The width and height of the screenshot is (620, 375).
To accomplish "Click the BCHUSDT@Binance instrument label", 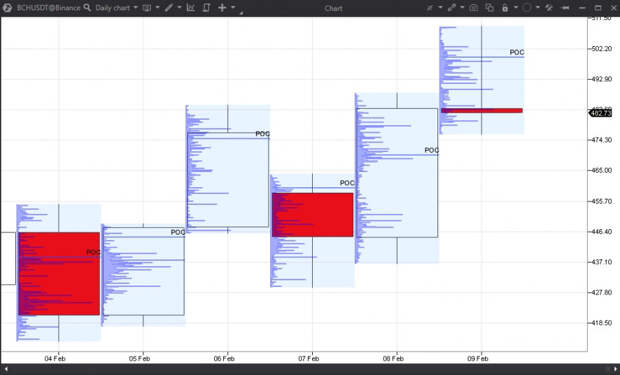I will (48, 8).
